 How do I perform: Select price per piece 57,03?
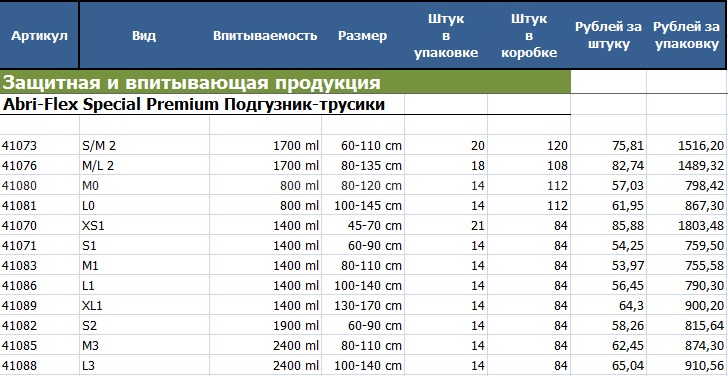point(608,186)
